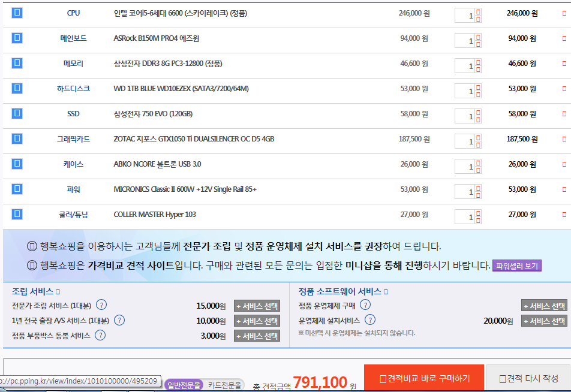This screenshot has height=392, width=571.
Task: Open the ZOTAC GTX1050 Ti product link
Action: click(194, 139)
